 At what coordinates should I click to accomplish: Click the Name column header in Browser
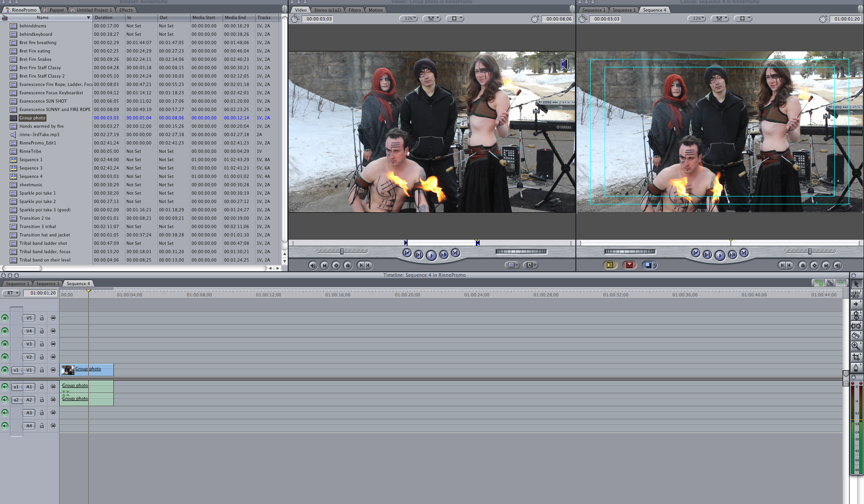(x=46, y=18)
